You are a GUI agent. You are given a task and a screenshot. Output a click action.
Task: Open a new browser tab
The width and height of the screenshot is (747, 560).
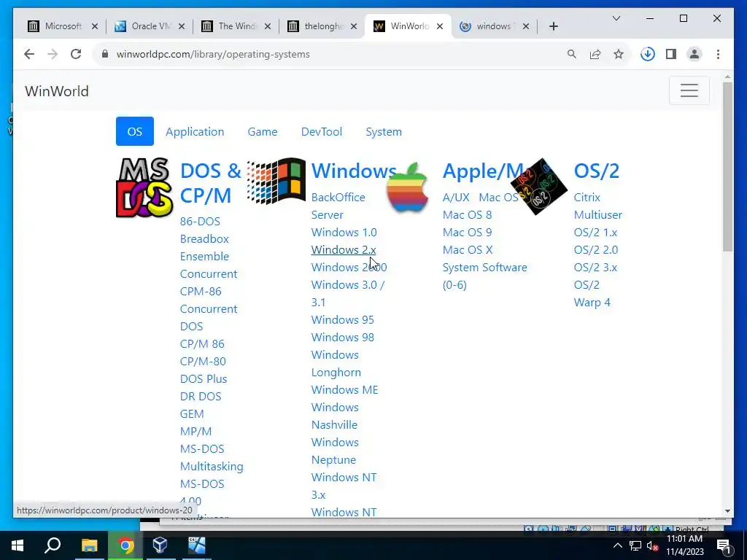[x=553, y=26]
